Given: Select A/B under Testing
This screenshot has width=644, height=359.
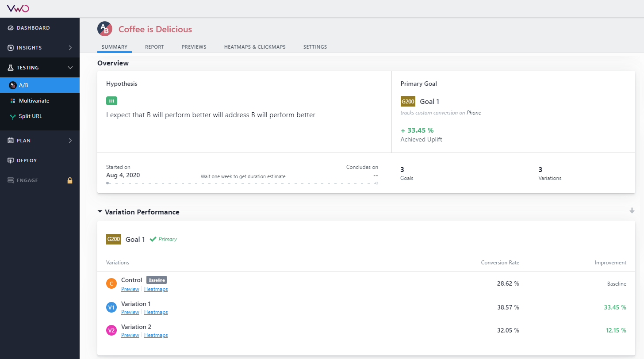Looking at the screenshot, I should coord(40,85).
